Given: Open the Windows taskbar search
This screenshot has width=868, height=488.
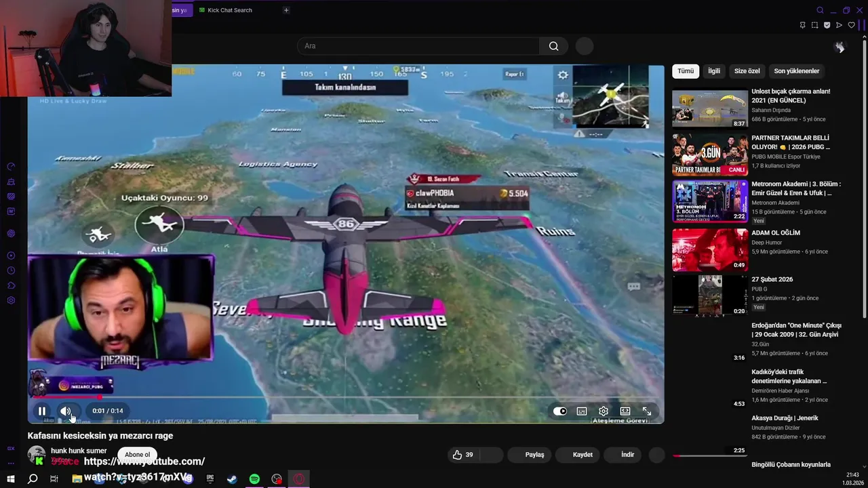Looking at the screenshot, I should click(33, 479).
